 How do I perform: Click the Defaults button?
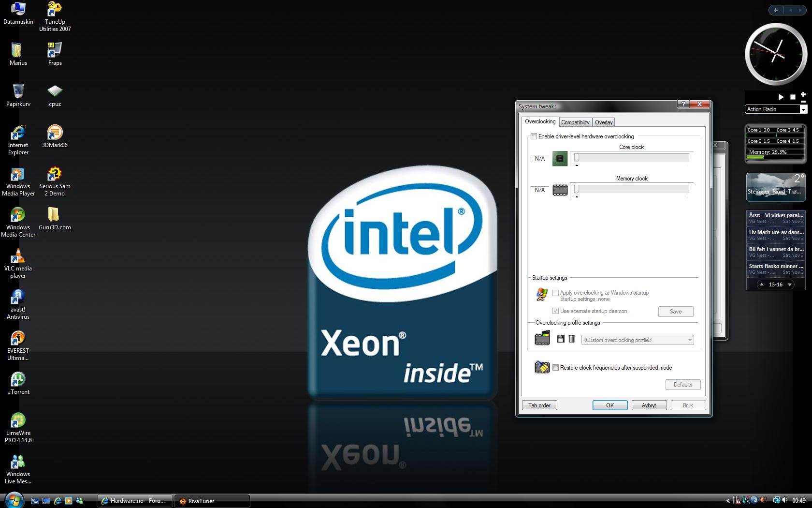coord(683,385)
